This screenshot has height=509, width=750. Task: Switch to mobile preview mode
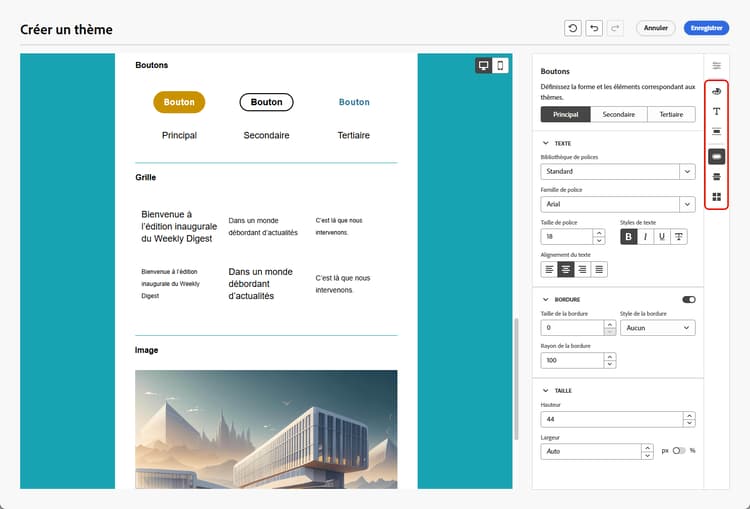[500, 66]
